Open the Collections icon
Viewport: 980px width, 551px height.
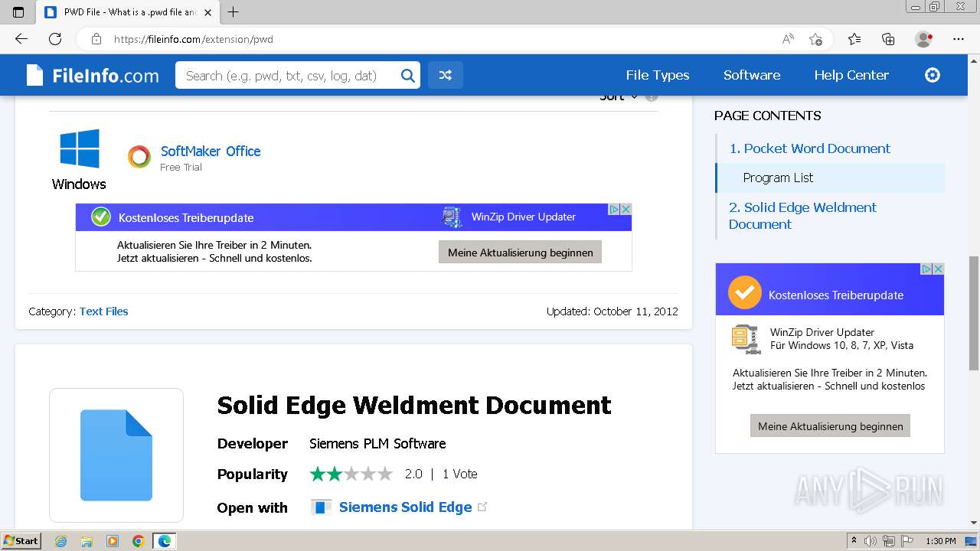pos(888,39)
